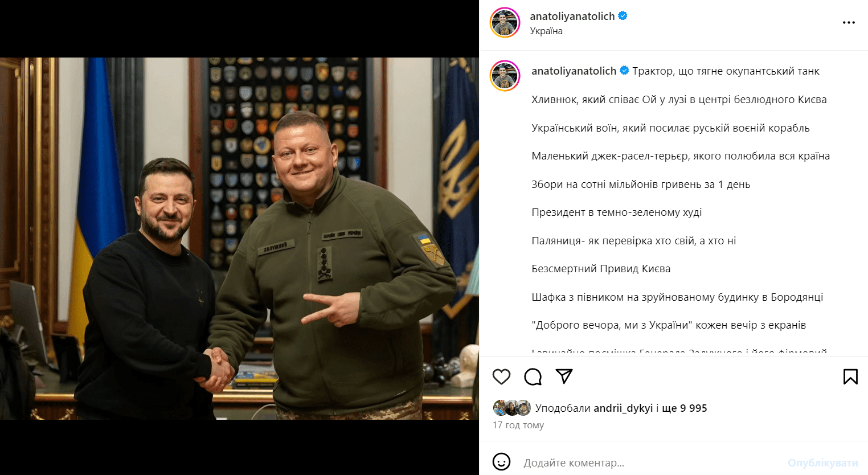
Task: Open the andrii_dykyi profile link
Action: pyautogui.click(x=623, y=408)
